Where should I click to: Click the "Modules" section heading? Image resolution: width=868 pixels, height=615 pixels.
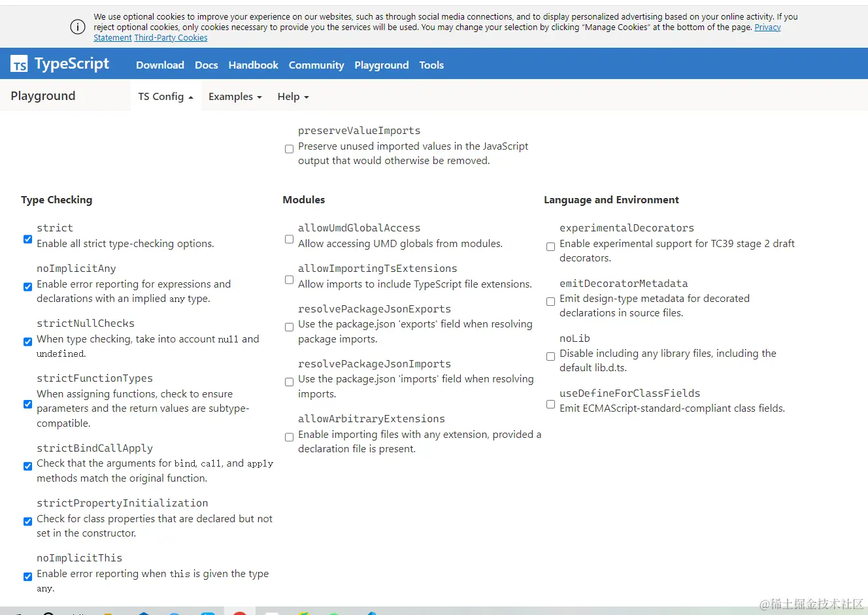[304, 200]
